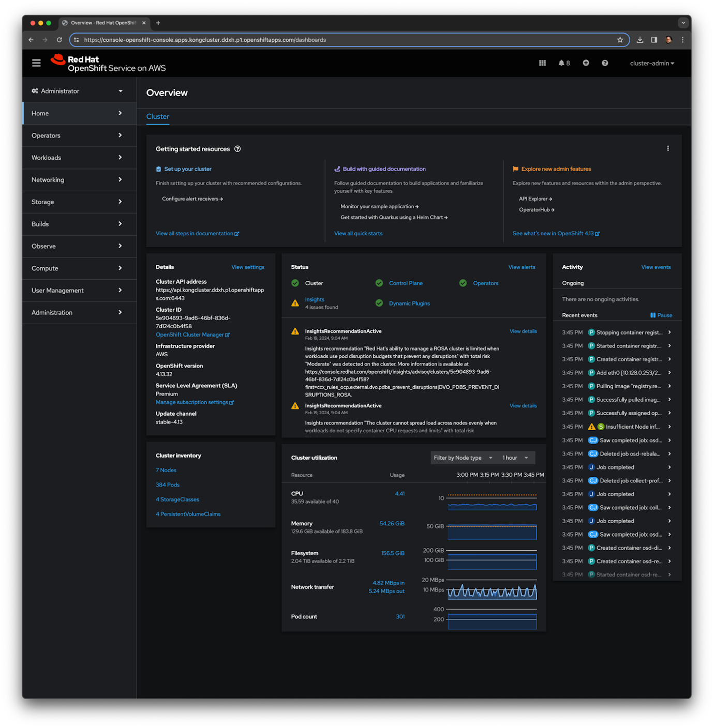Open the help question mark icon
The width and height of the screenshot is (714, 728).
(604, 63)
